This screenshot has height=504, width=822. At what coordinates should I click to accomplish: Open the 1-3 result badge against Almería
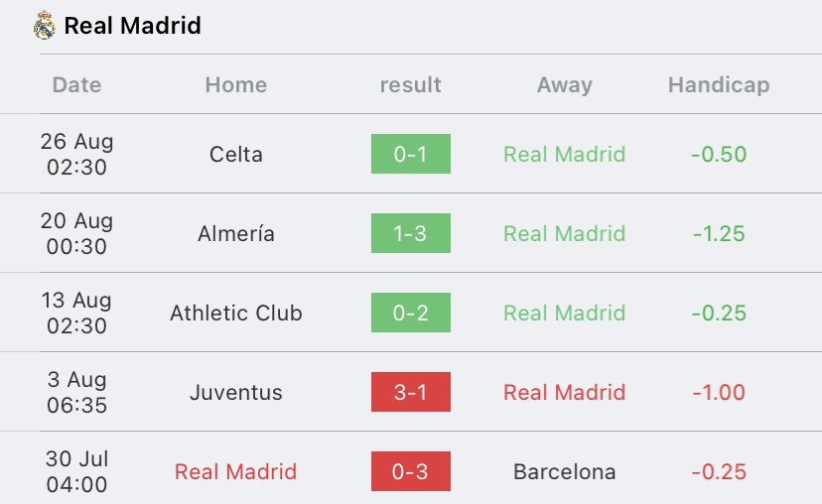(x=411, y=233)
